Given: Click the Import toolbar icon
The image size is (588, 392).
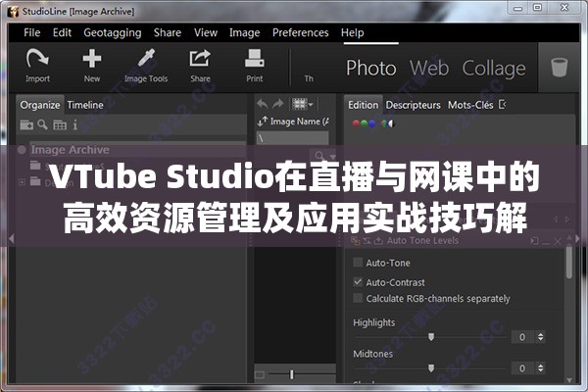Looking at the screenshot, I should [37, 59].
